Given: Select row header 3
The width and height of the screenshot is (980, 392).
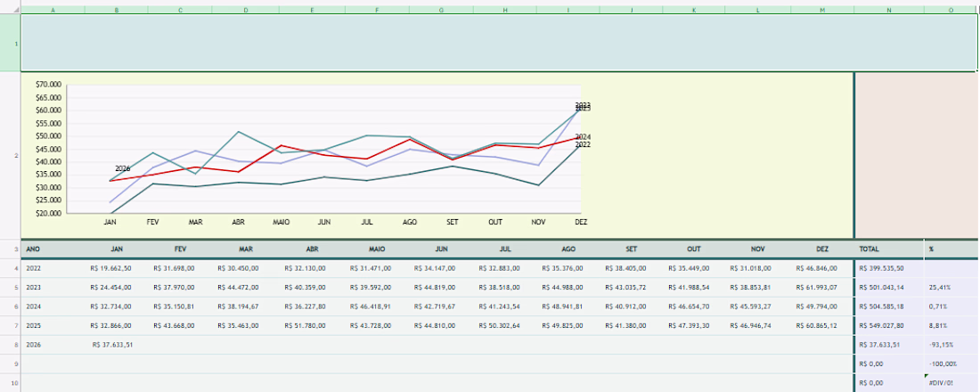Looking at the screenshot, I should [x=10, y=249].
